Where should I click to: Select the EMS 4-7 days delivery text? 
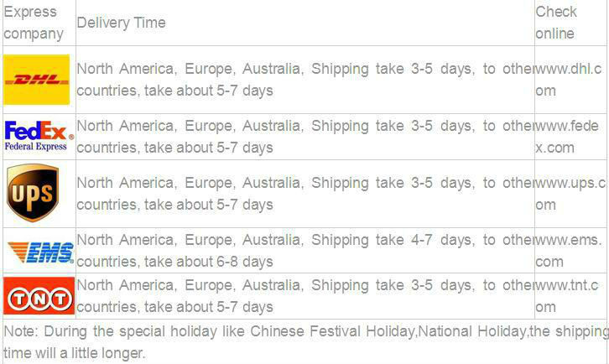point(305,251)
